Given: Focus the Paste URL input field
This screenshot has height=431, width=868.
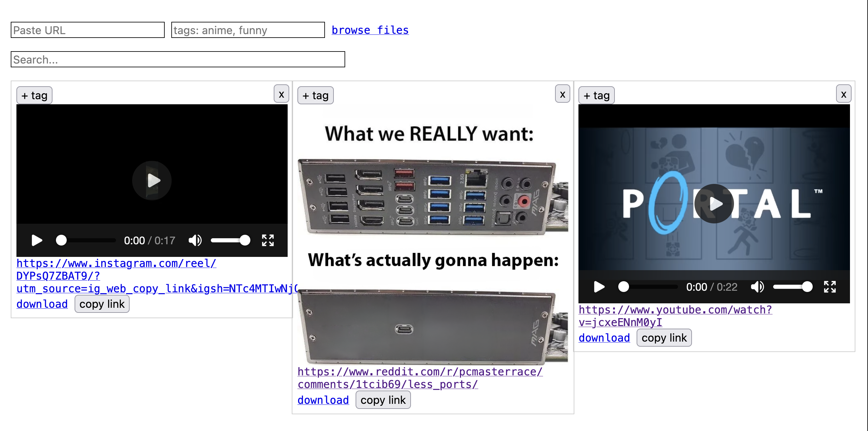Looking at the screenshot, I should [88, 30].
